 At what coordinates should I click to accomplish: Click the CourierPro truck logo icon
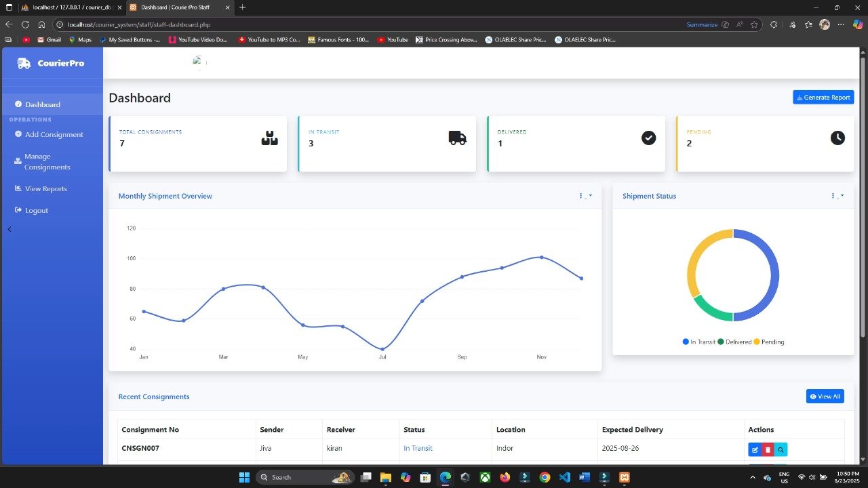(24, 63)
